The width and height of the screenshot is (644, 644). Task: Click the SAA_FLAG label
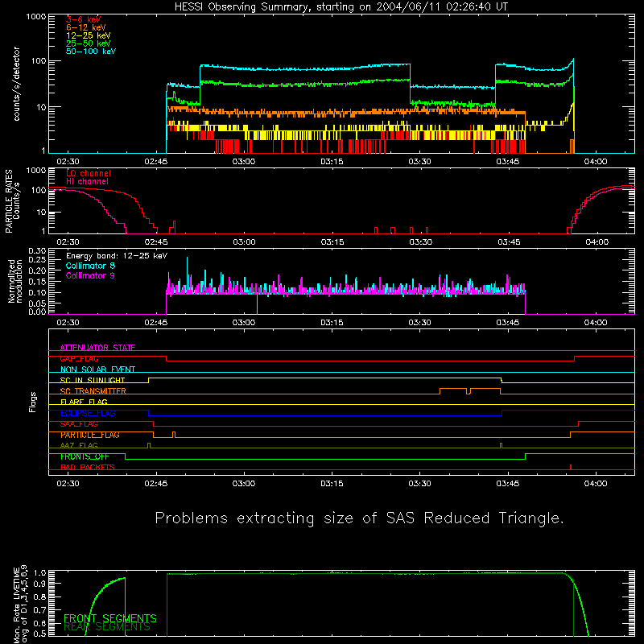(79, 424)
